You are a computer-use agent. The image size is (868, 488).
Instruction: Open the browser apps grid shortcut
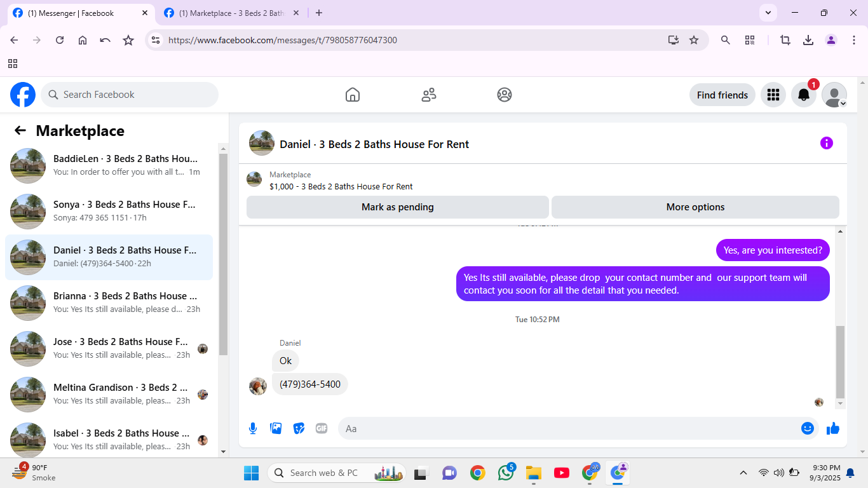(x=13, y=64)
